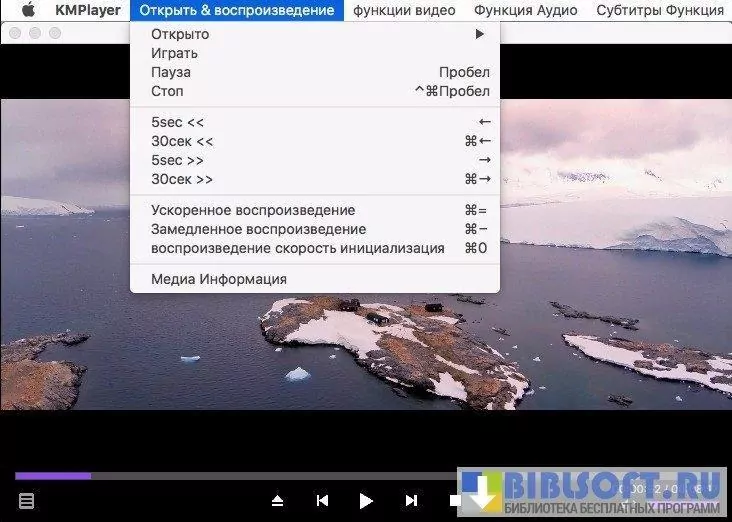The image size is (732, 522).
Task: Click the eject/open file button
Action: point(278,501)
